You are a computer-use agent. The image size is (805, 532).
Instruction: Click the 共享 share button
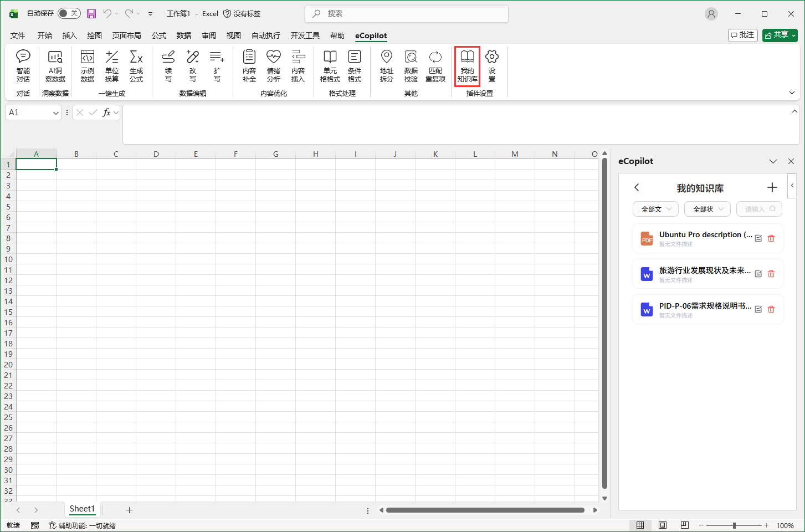coord(780,35)
